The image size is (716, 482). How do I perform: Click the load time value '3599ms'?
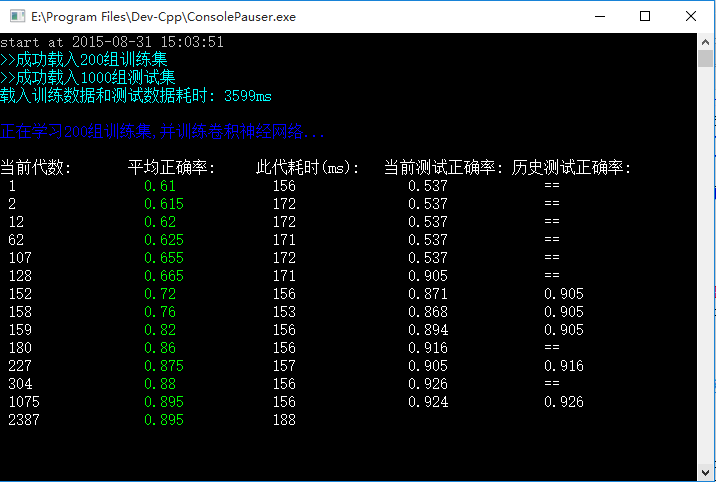[248, 96]
